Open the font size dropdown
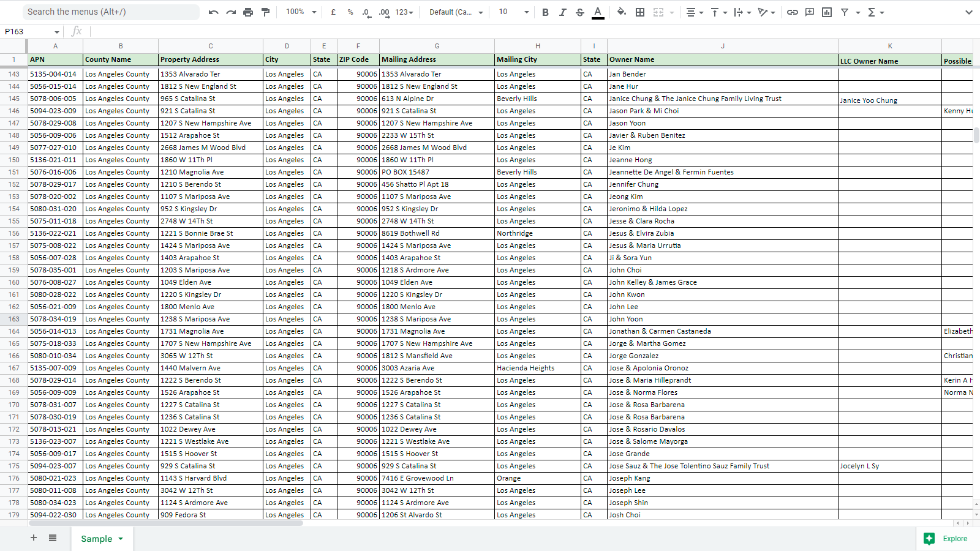Image resolution: width=980 pixels, height=551 pixels. (513, 12)
